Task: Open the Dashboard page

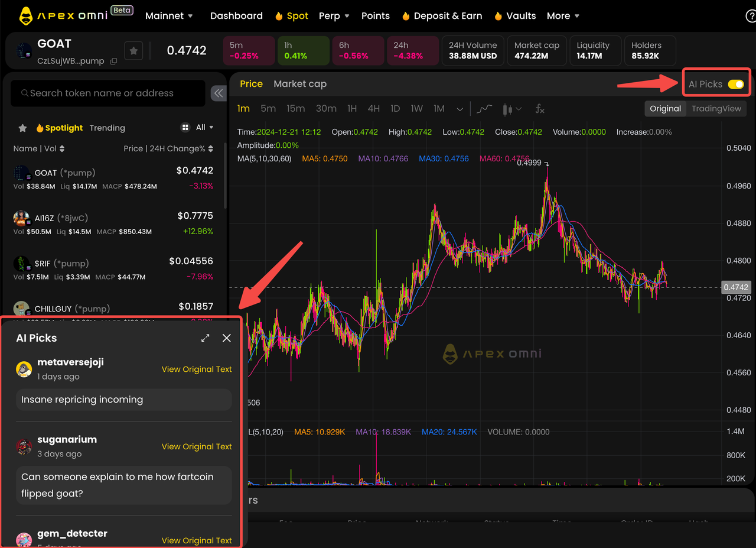Action: coord(236,16)
